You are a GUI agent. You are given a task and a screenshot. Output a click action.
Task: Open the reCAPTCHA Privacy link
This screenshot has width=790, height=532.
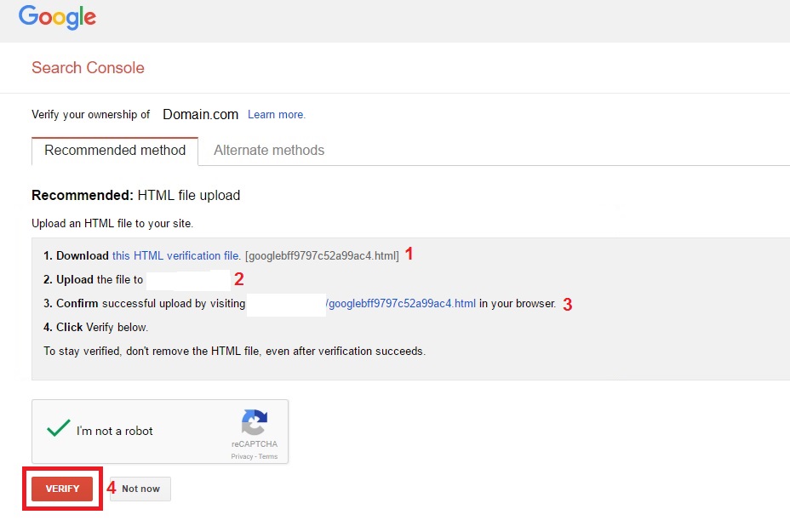pos(242,456)
